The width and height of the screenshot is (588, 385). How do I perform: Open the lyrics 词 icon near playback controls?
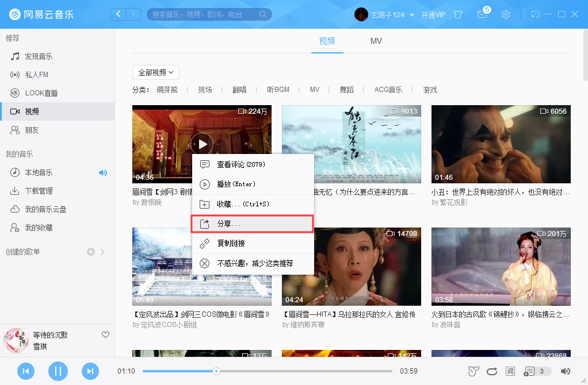click(x=510, y=371)
